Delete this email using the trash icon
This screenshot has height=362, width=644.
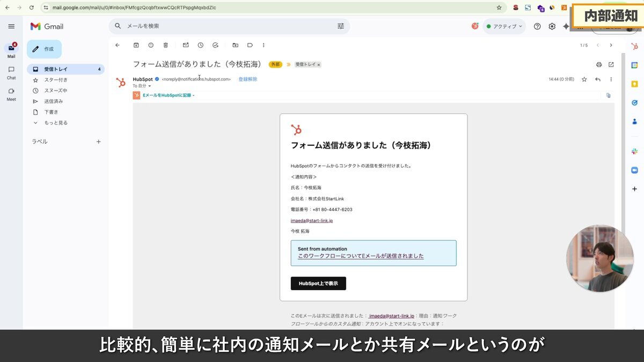(165, 45)
